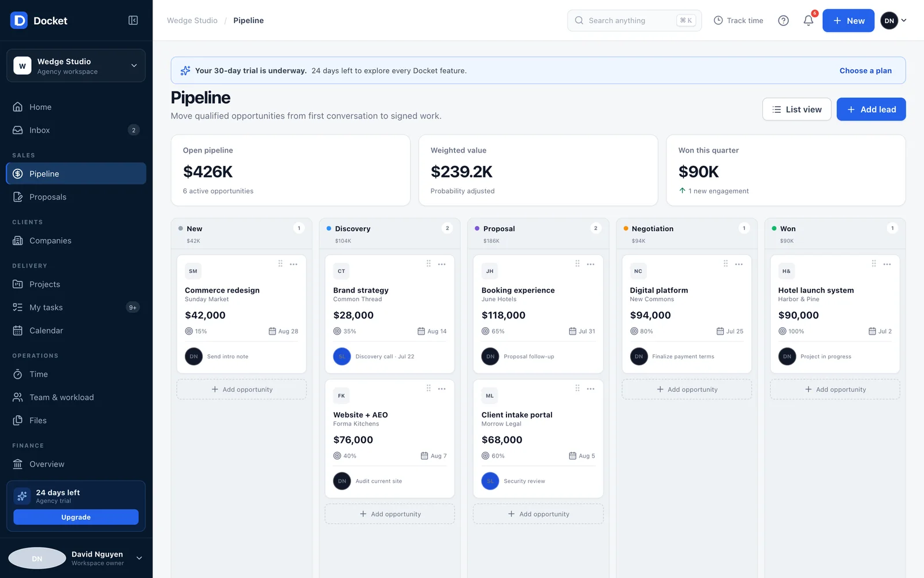The width and height of the screenshot is (924, 578).
Task: Open ellipsis menu on Hotel launch system card
Action: [887, 264]
